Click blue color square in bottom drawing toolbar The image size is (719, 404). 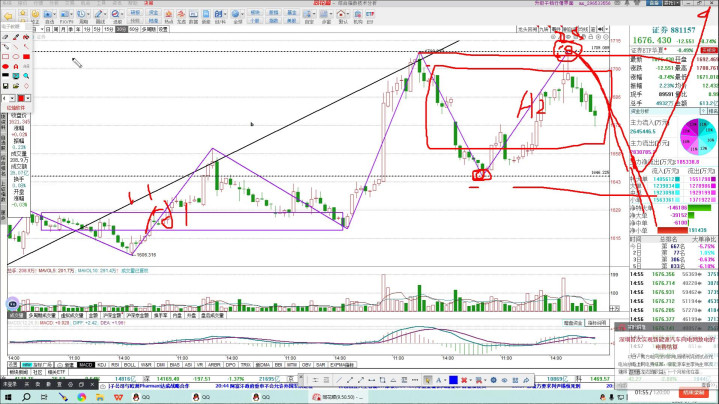point(453,380)
